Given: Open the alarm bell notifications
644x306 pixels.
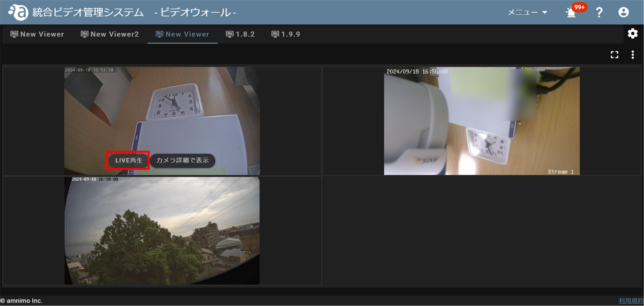Looking at the screenshot, I should [571, 13].
